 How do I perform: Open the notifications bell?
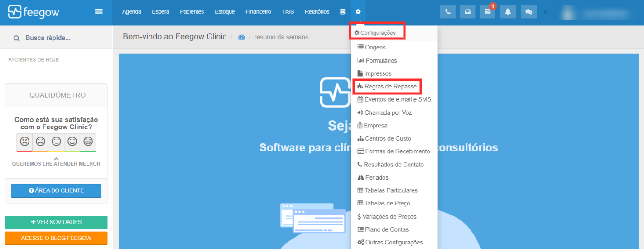click(x=508, y=12)
